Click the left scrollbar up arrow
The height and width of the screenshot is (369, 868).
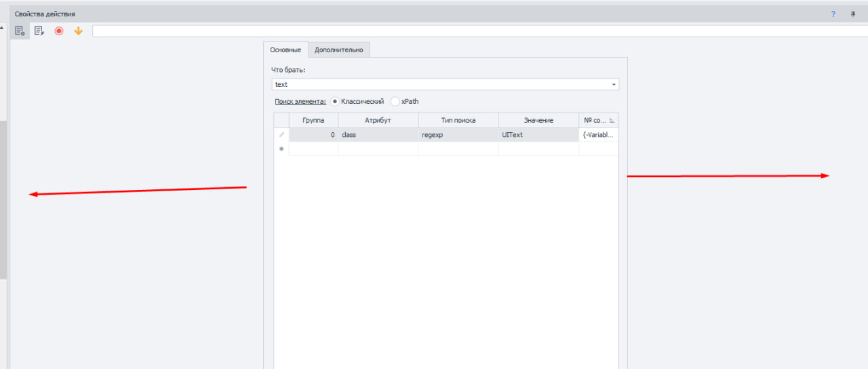[x=2, y=27]
